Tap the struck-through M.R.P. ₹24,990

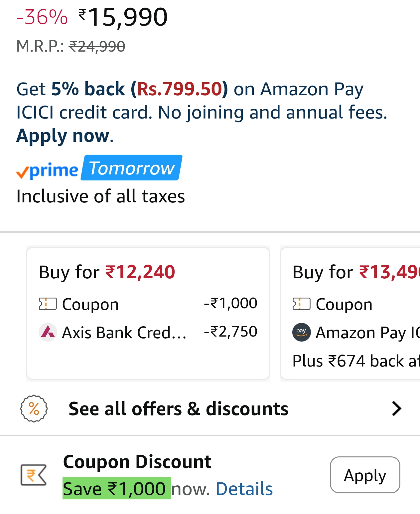(97, 46)
